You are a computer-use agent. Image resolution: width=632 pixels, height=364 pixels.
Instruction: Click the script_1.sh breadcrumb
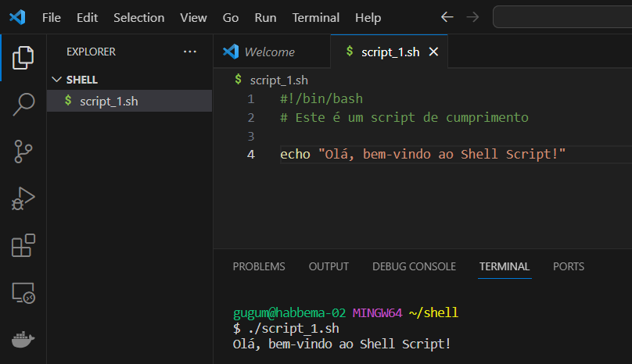coord(279,80)
